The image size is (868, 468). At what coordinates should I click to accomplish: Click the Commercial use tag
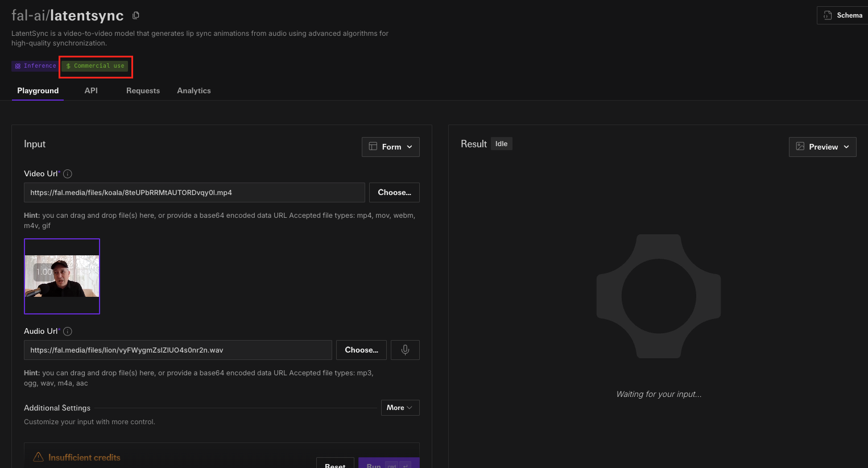(95, 66)
